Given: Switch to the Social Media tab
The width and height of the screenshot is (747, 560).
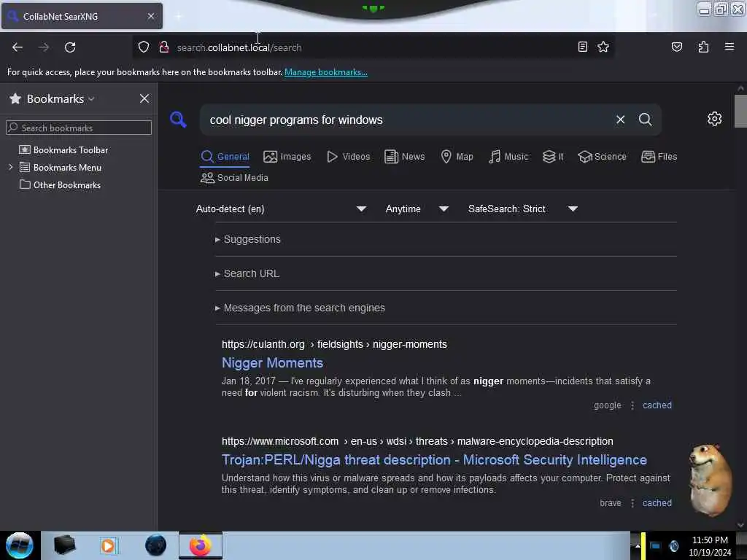Looking at the screenshot, I should click(x=234, y=178).
